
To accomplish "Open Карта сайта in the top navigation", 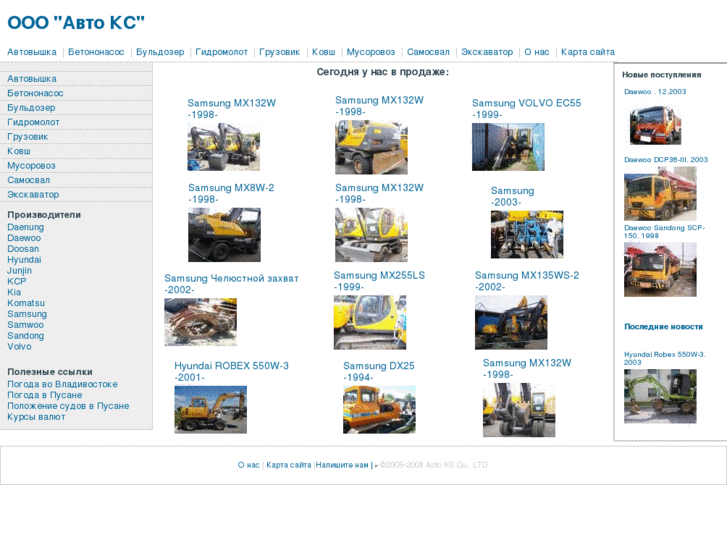I will coord(588,52).
